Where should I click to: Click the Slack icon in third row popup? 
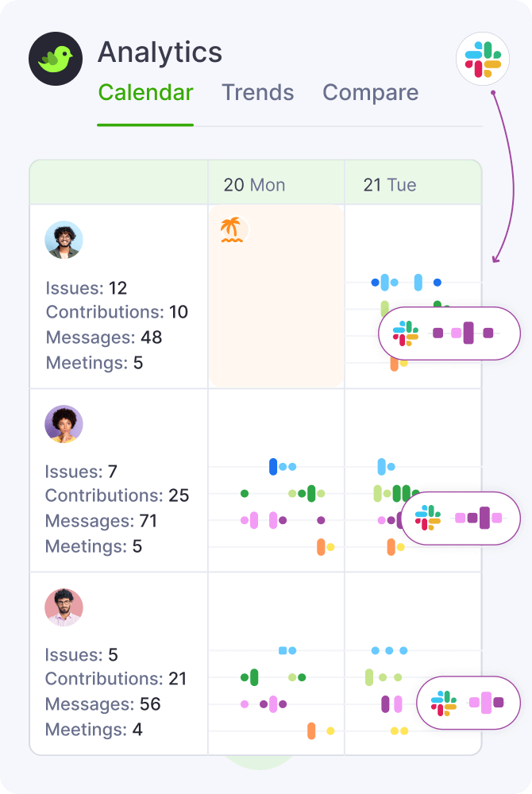pos(444,702)
